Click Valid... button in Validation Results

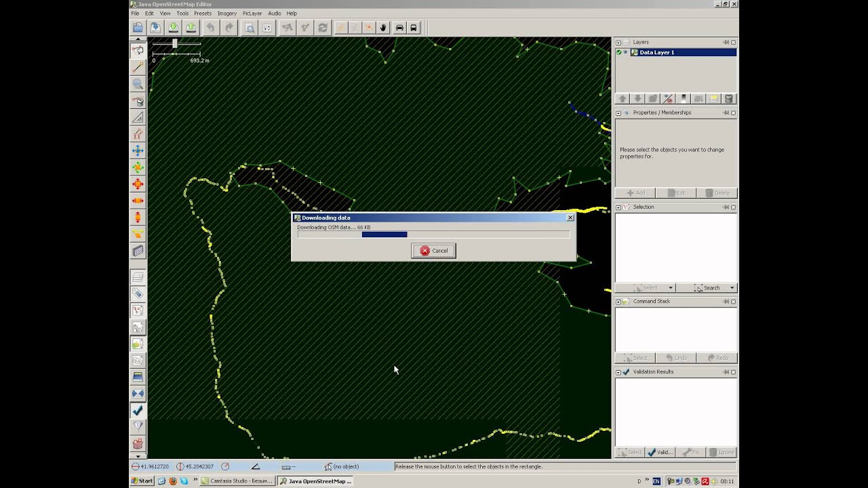pos(659,452)
